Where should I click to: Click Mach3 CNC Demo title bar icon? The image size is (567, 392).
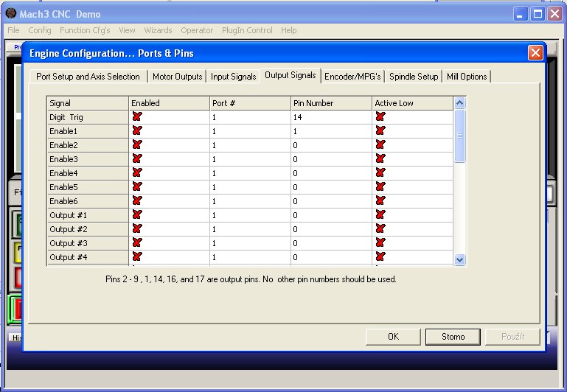tap(10, 14)
